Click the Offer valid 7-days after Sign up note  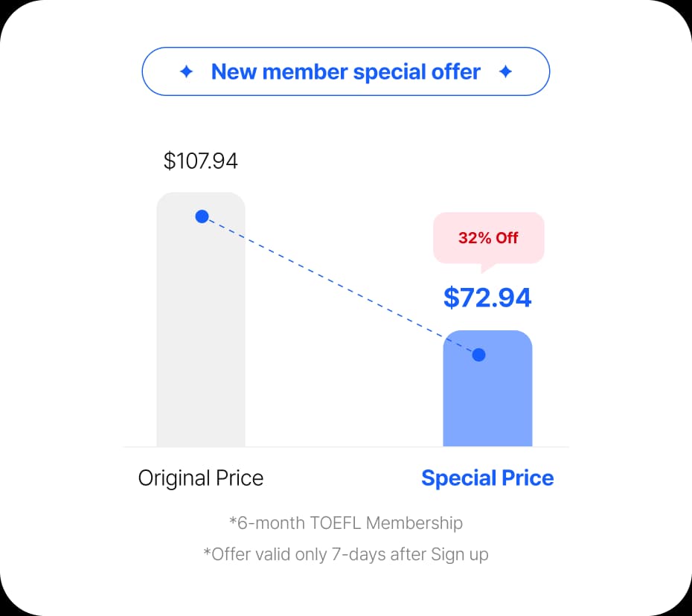pyautogui.click(x=345, y=555)
